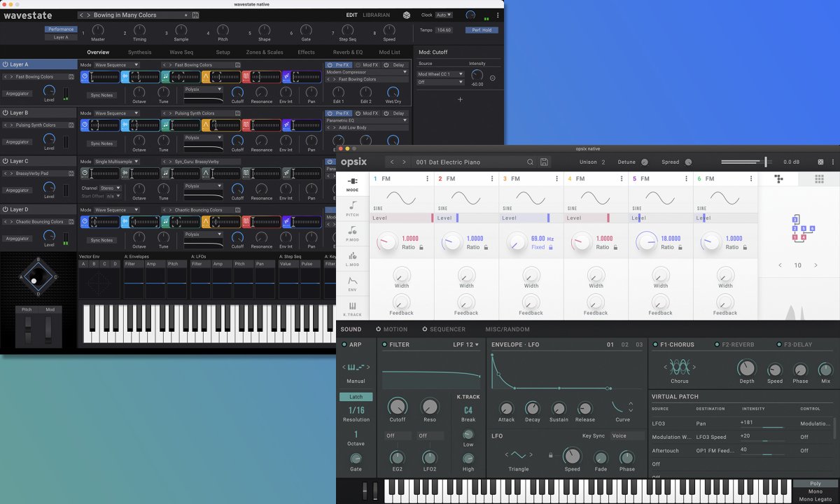Viewport: 840px width, 504px height.
Task: Select Layer B's purple step seq lane icon
Action: 287,125
